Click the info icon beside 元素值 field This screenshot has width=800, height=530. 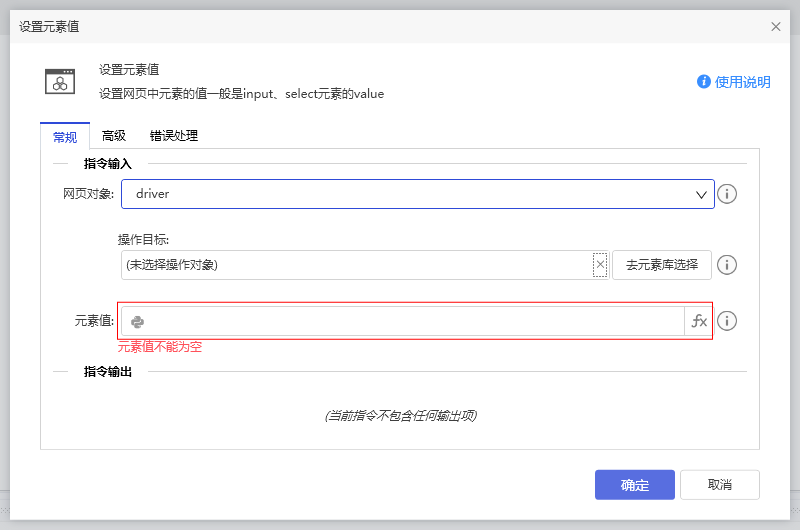click(727, 321)
